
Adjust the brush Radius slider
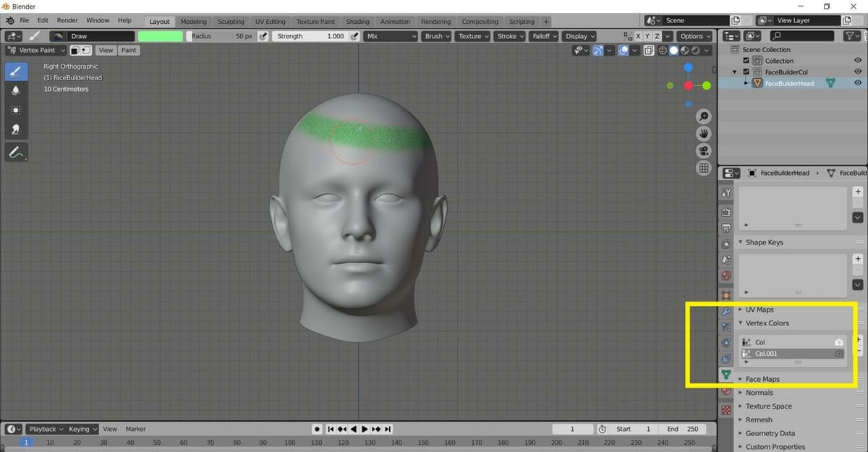(x=221, y=35)
